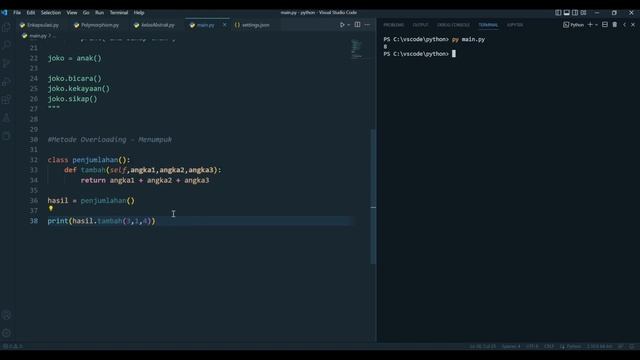Switch to the Enkapsulasi.py tab
The width and height of the screenshot is (640, 360).
pos(39,25)
